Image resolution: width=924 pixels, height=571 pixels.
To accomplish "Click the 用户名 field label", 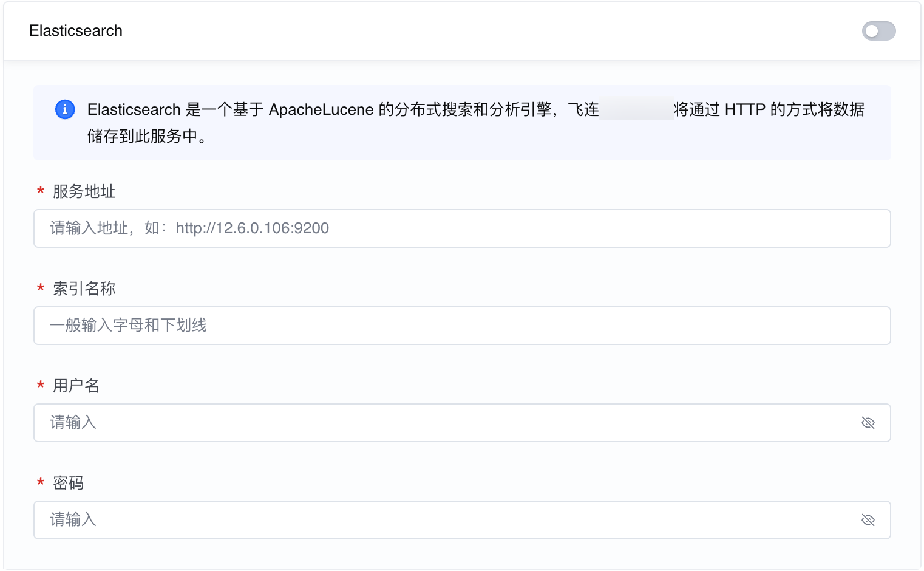I will [76, 386].
